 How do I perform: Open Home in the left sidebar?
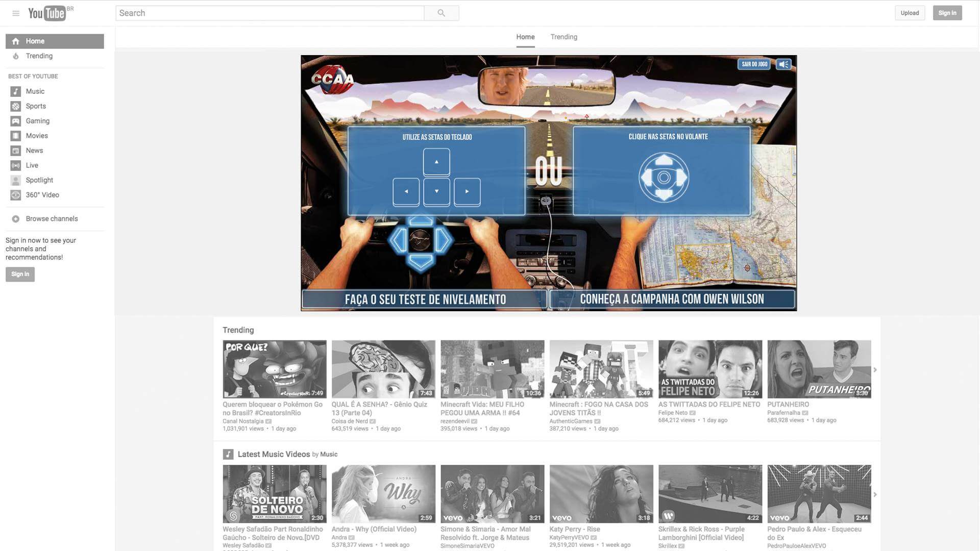(55, 41)
